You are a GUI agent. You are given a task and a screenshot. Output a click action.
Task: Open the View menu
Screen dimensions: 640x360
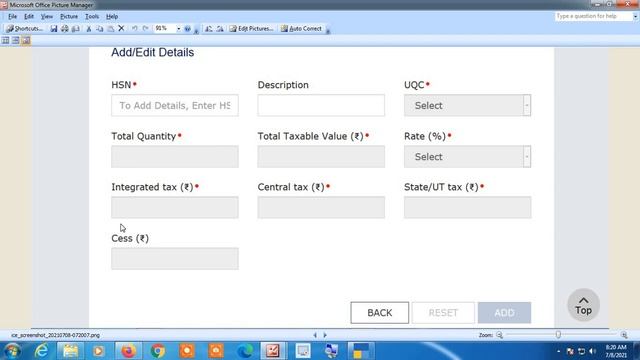[47, 16]
